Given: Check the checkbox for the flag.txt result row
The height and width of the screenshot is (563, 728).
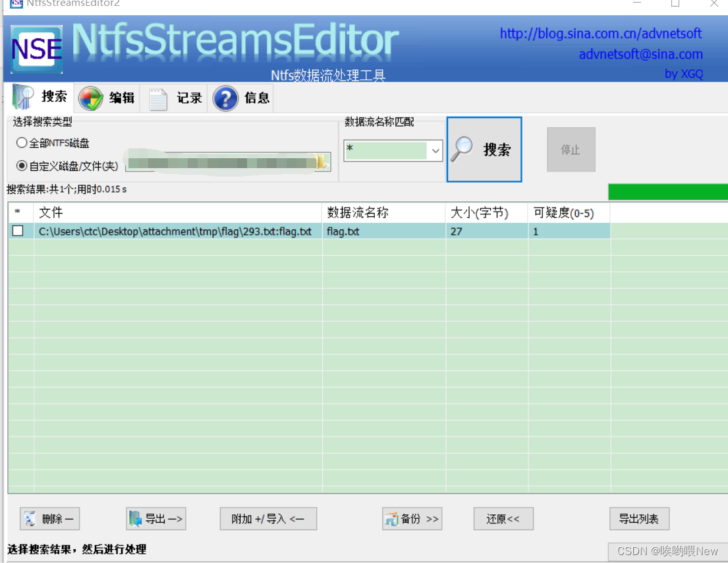Looking at the screenshot, I should click(19, 231).
